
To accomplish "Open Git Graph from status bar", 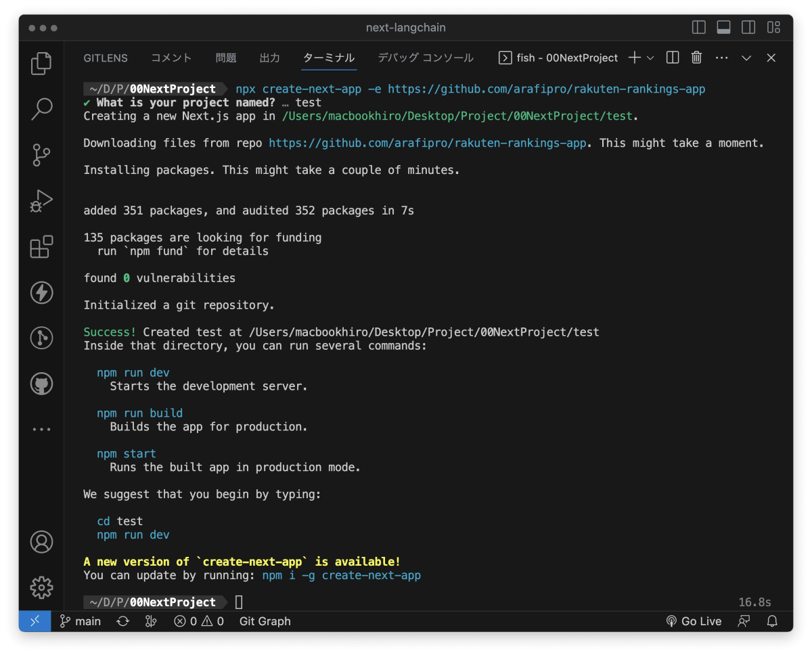I will click(x=265, y=621).
